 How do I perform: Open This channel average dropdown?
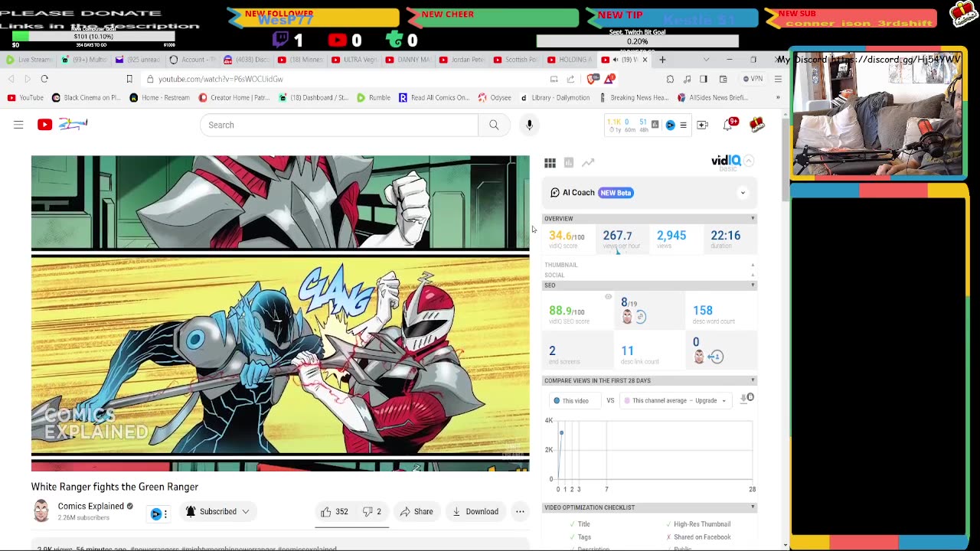point(675,400)
